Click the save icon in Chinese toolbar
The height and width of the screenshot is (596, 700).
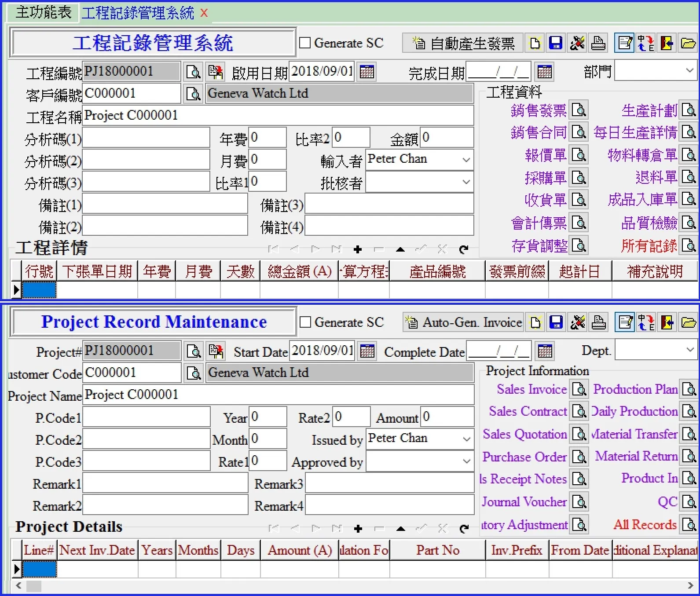556,43
